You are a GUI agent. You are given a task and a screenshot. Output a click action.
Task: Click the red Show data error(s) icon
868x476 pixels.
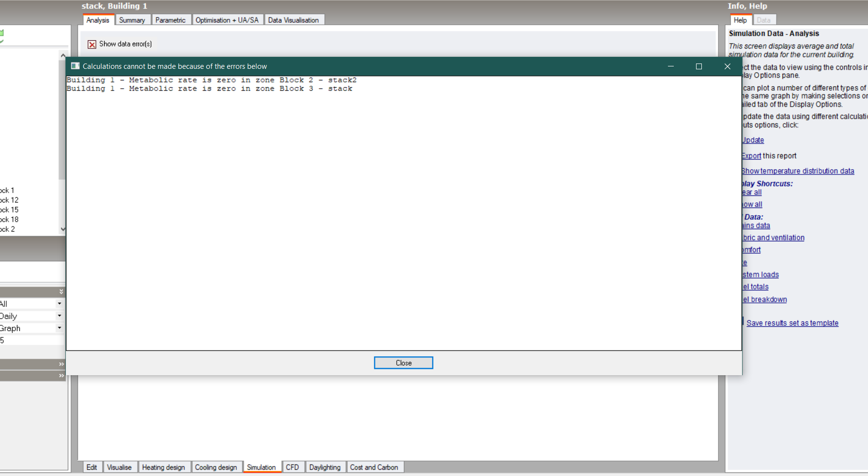pyautogui.click(x=92, y=44)
